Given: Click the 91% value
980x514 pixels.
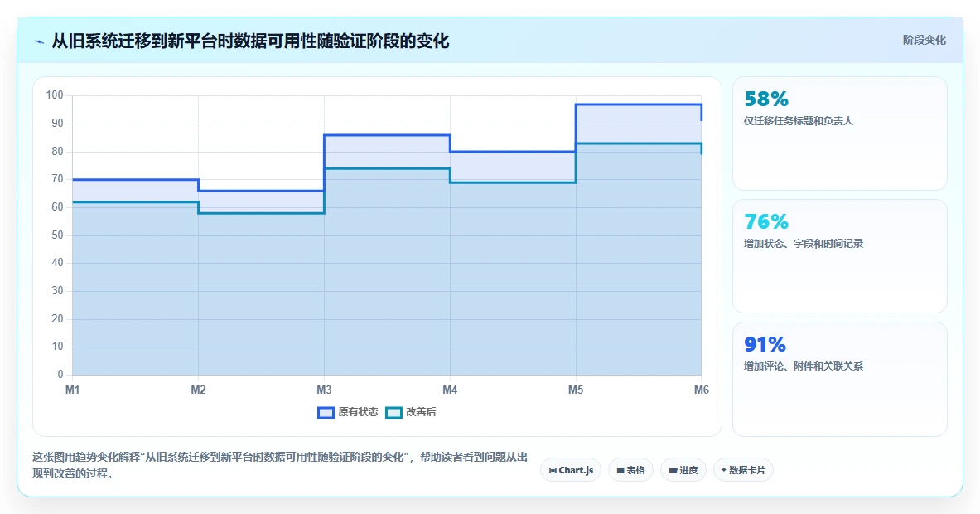Looking at the screenshot, I should click(765, 344).
